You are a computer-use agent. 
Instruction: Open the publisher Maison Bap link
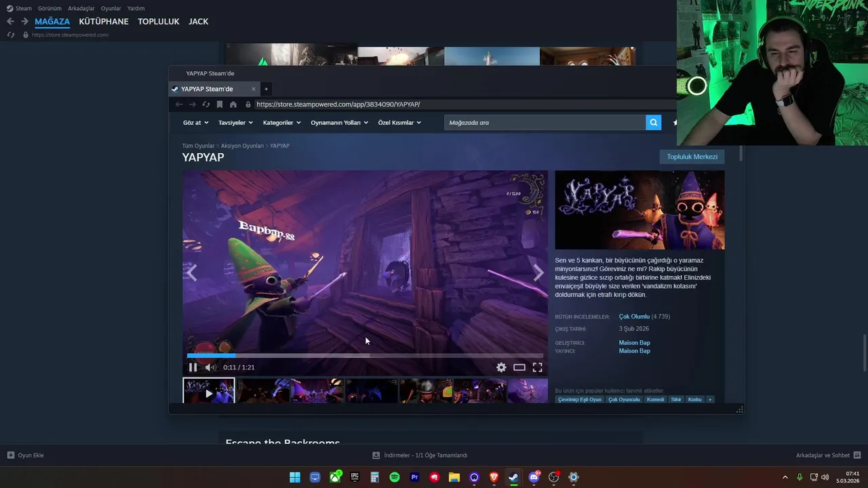[634, 351]
